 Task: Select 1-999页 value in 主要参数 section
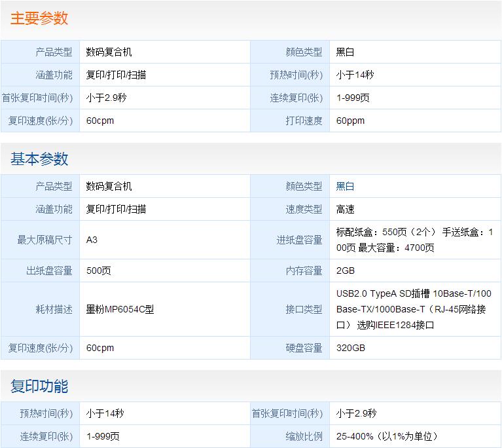point(353,98)
